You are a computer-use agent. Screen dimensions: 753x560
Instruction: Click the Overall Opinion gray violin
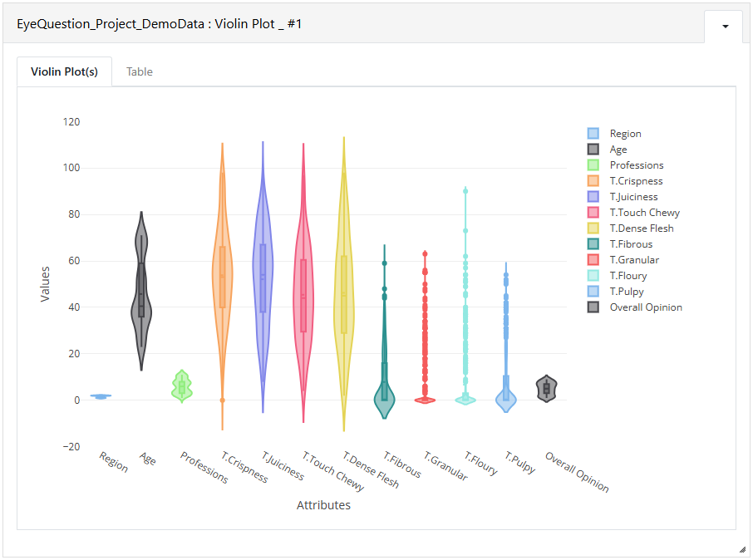547,389
